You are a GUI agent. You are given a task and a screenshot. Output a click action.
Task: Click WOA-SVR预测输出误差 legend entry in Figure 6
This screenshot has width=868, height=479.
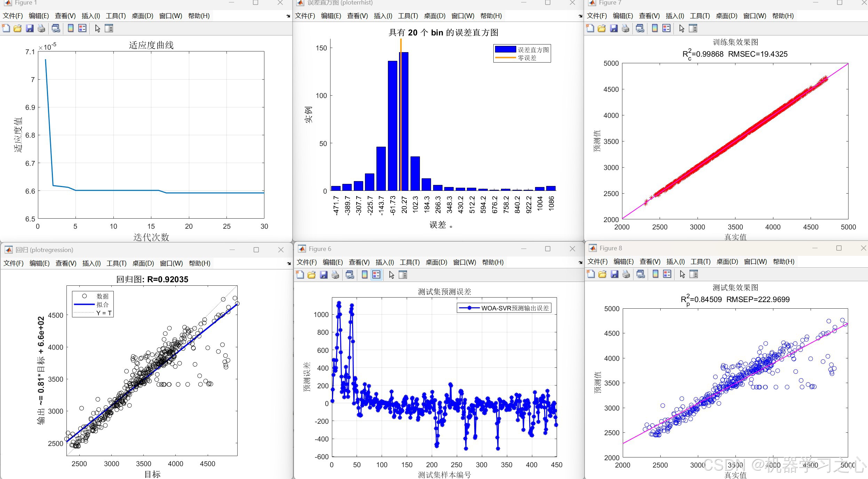tap(515, 308)
